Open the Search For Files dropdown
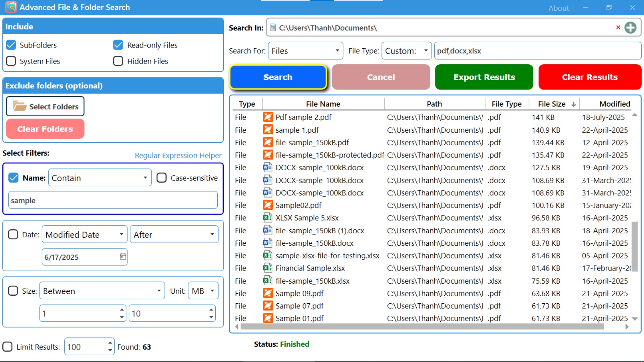Viewport: 644px width, 362px height. [306, 51]
